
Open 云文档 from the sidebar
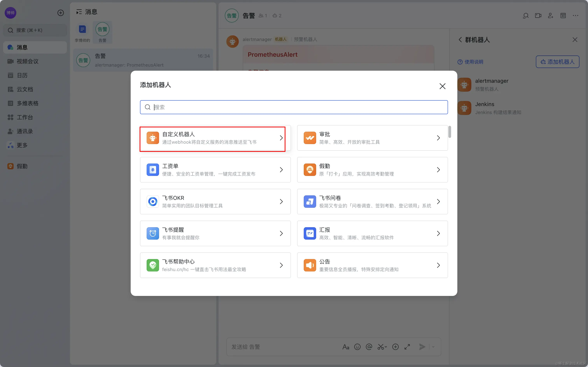click(24, 89)
